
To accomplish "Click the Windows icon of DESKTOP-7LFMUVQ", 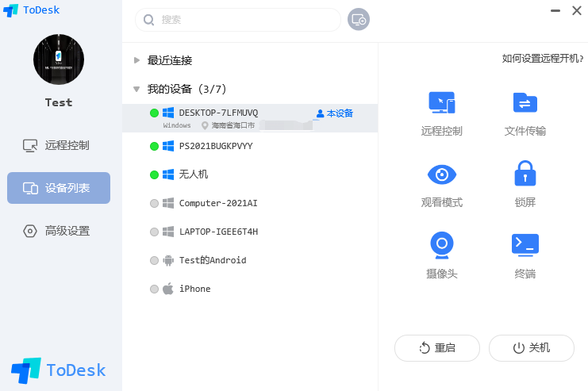I will pos(168,113).
